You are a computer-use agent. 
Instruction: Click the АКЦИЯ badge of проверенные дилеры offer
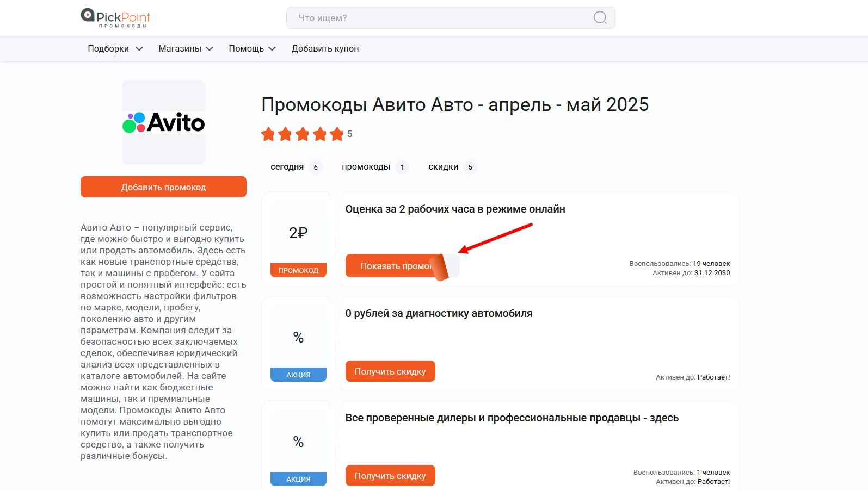point(298,479)
